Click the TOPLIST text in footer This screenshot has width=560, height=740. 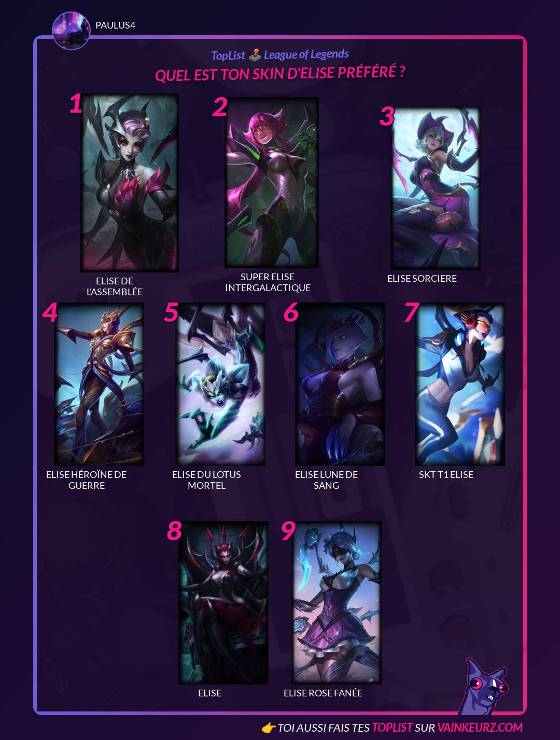pos(392,728)
